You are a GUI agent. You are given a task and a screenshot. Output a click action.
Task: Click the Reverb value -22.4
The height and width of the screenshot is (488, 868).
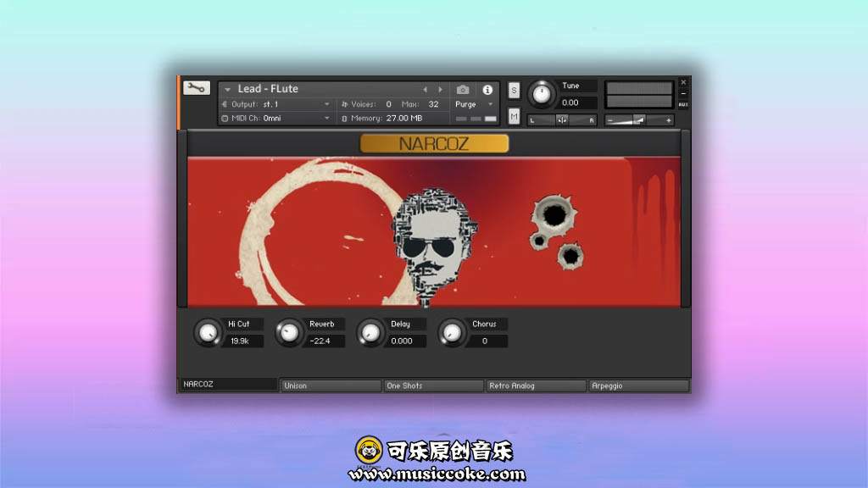point(325,341)
